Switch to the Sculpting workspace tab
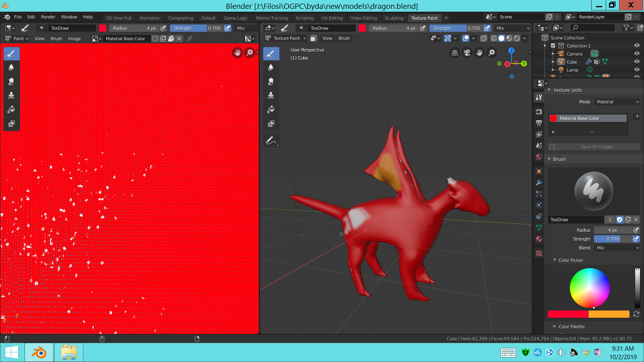The height and width of the screenshot is (362, 644). 394,18
